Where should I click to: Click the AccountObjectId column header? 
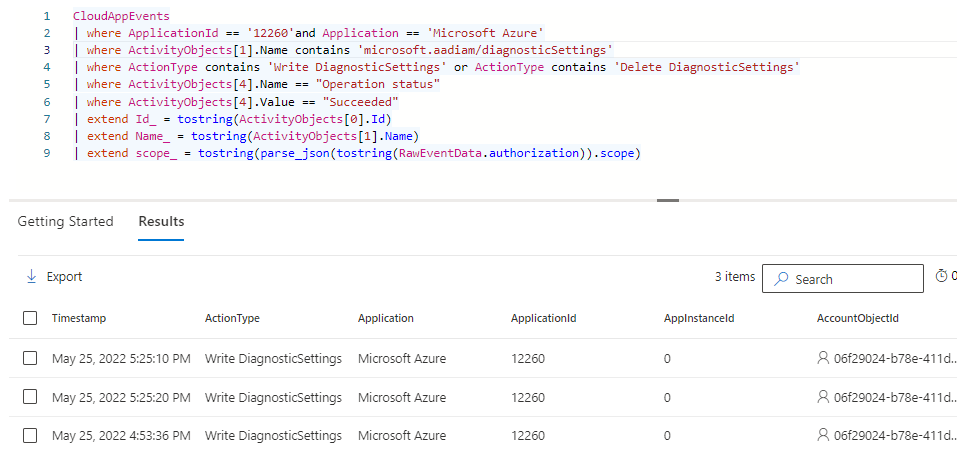[857, 318]
